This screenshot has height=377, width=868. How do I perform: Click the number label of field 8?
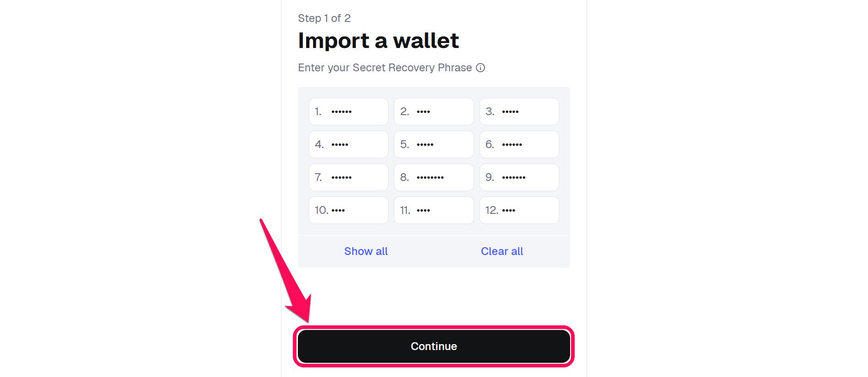(x=404, y=177)
